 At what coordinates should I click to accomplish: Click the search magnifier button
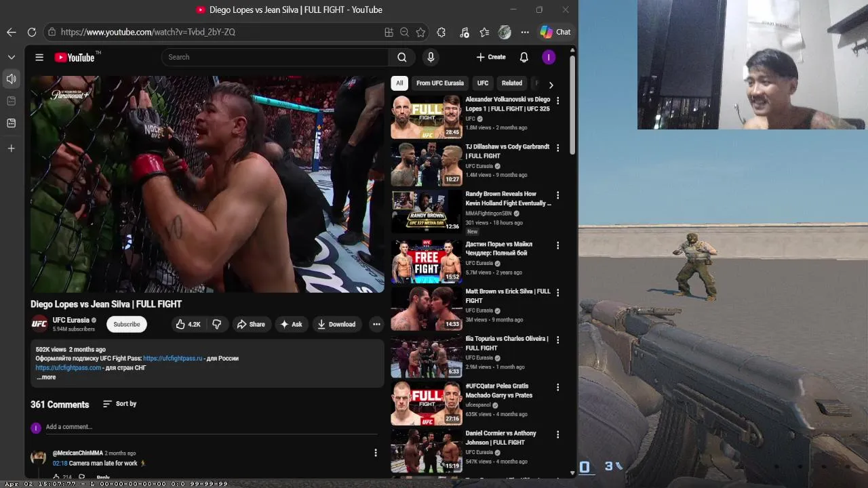pos(402,57)
